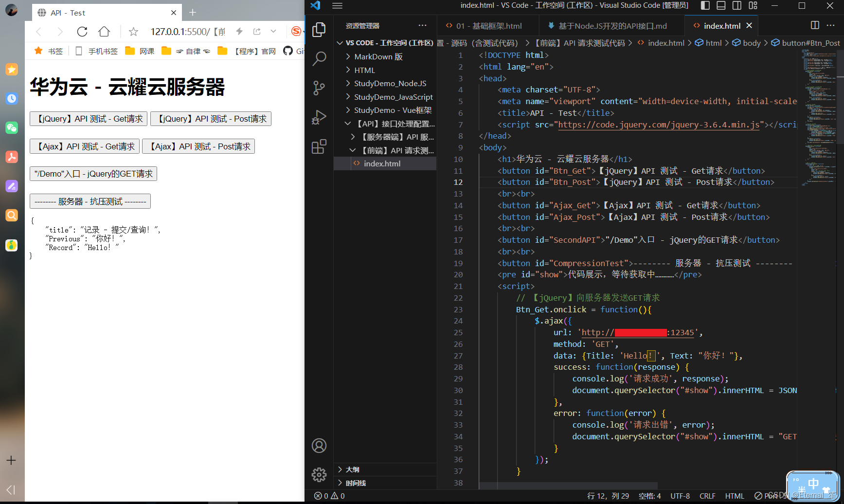Open the WeChat icon in browser sidebar
The height and width of the screenshot is (504, 844).
(12, 128)
